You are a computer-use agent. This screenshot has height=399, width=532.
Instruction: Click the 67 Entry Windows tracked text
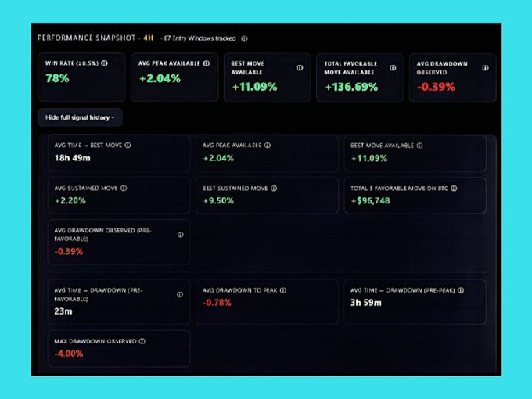[x=199, y=38]
